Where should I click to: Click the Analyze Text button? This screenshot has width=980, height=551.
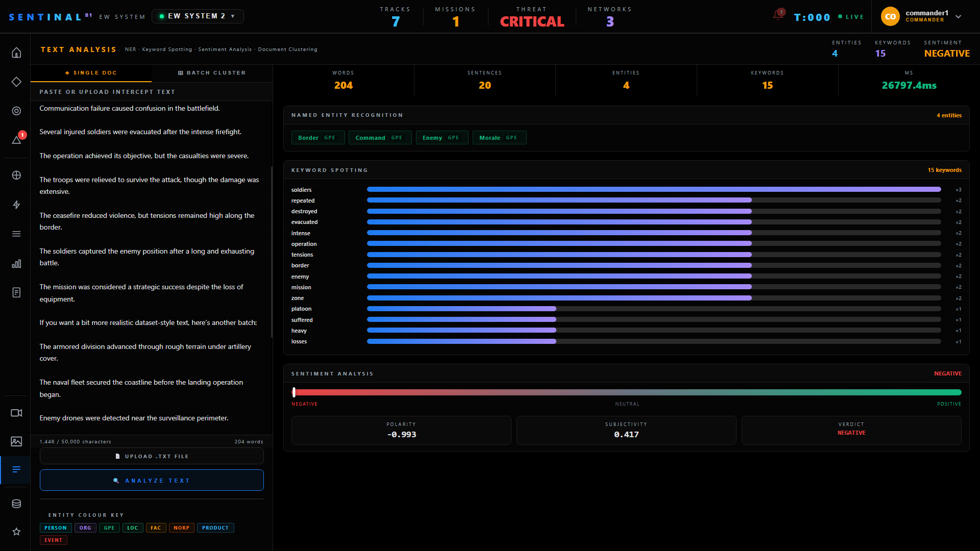click(x=152, y=481)
